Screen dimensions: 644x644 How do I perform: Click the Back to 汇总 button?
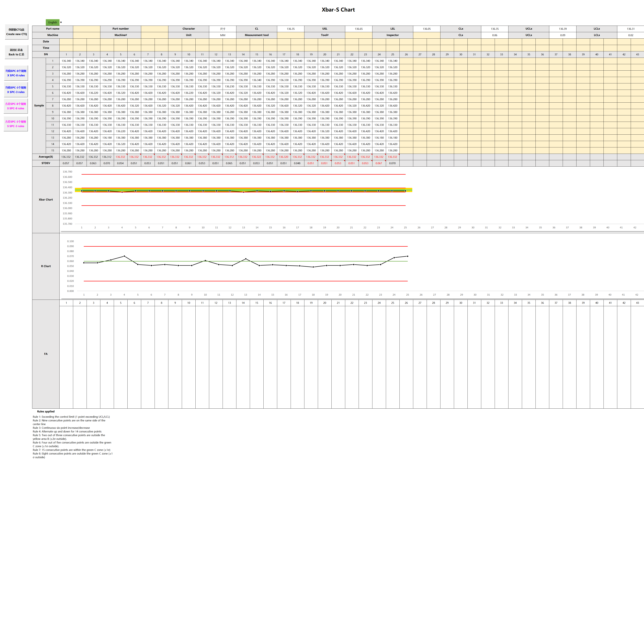tap(16, 52)
